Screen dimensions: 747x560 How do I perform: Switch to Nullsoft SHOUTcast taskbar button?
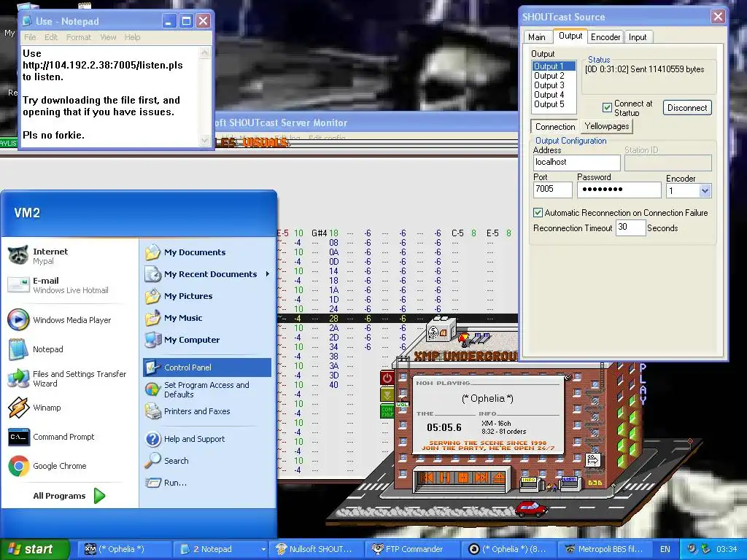pos(317,549)
